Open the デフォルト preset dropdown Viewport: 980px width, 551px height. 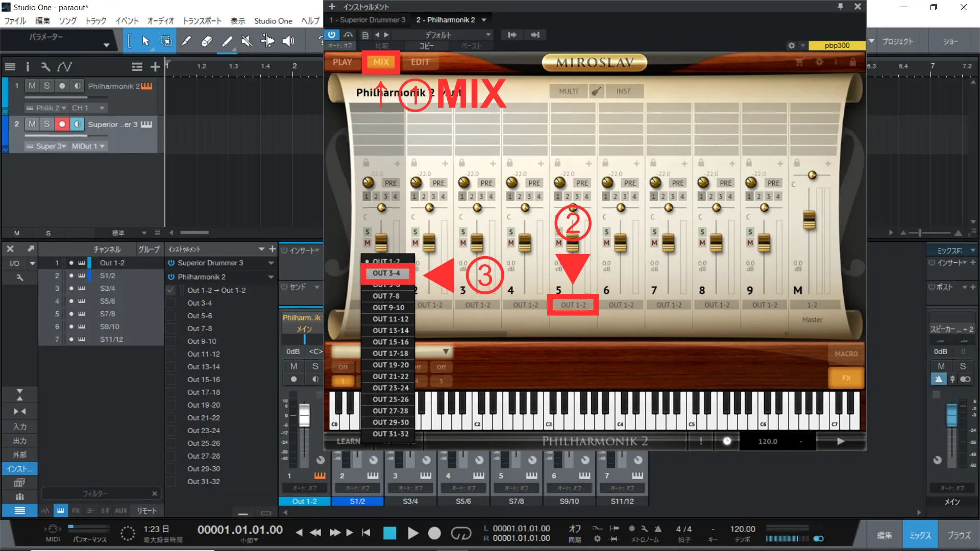[x=442, y=35]
